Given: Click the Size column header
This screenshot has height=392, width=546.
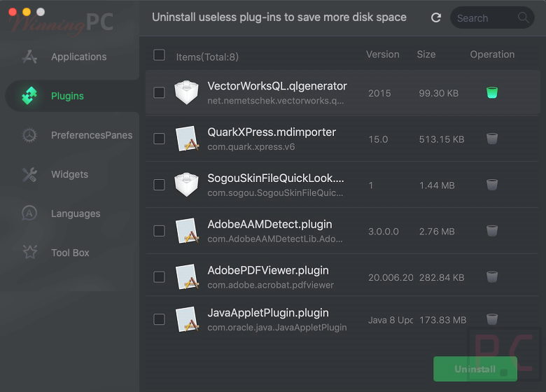Looking at the screenshot, I should [x=426, y=55].
